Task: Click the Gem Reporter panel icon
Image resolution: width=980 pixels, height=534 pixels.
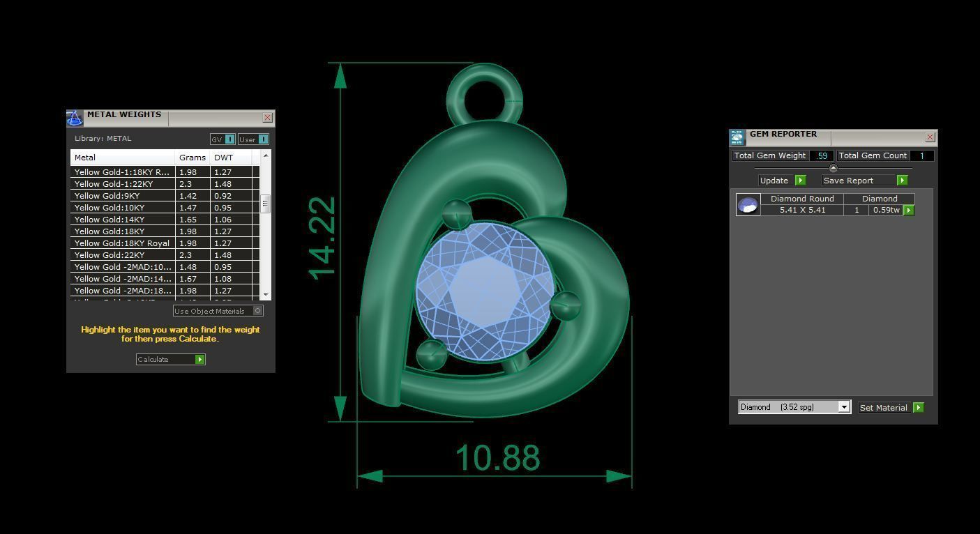Action: click(x=737, y=137)
